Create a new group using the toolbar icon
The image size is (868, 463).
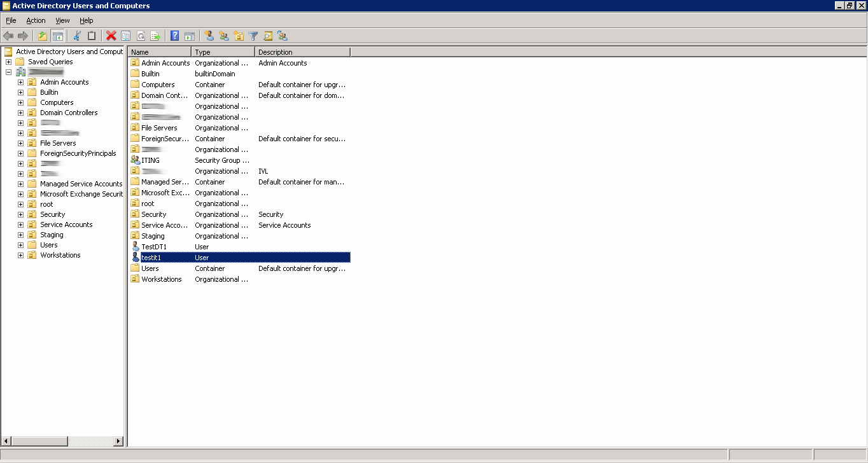(224, 36)
